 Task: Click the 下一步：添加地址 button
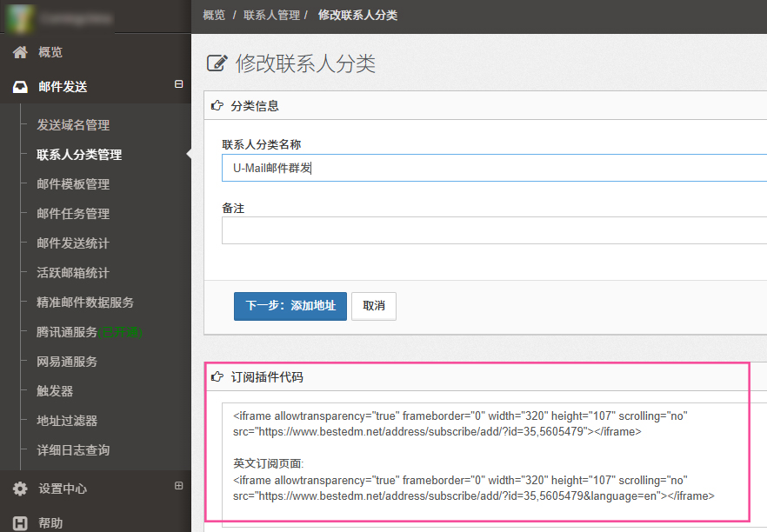[x=290, y=306]
